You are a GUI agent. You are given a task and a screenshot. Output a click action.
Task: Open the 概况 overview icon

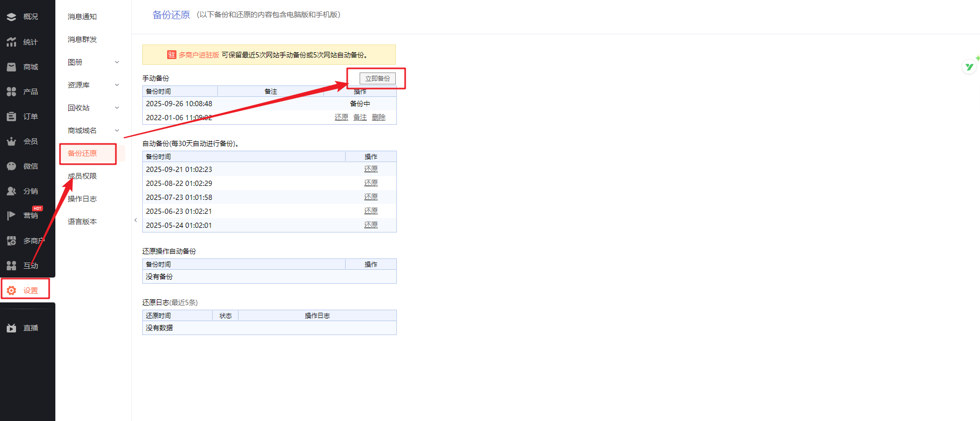coord(11,17)
